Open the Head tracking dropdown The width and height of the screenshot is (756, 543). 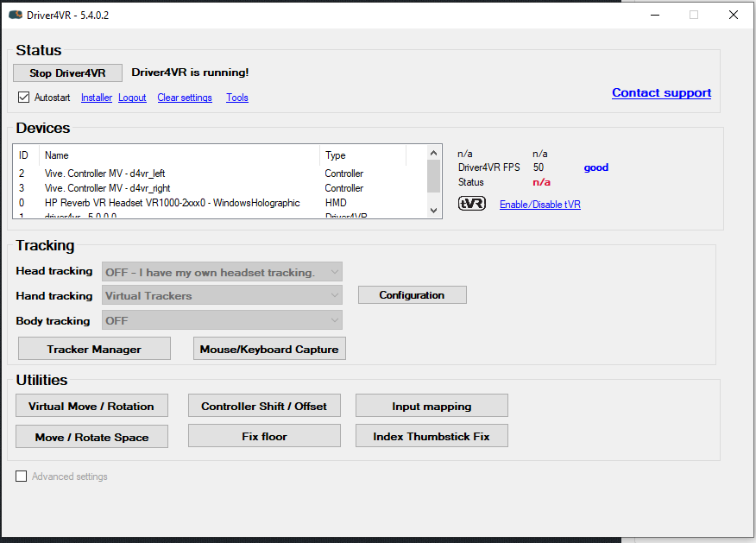coord(222,272)
